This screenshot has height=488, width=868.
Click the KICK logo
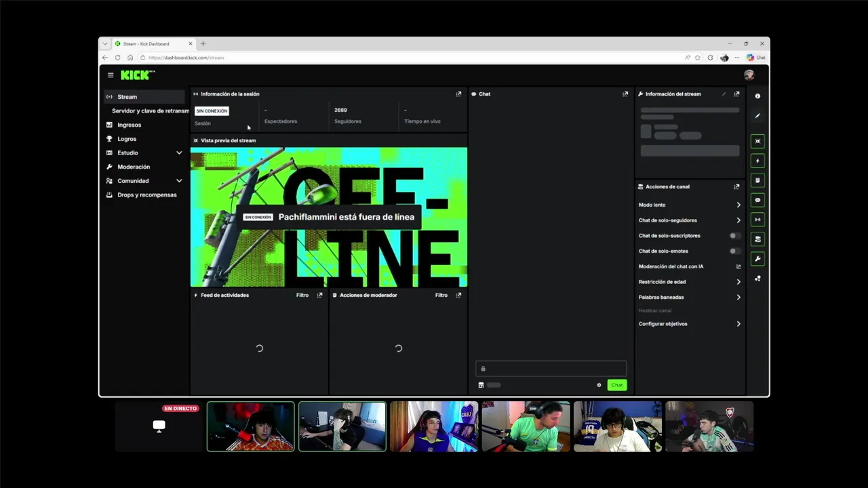pos(138,75)
